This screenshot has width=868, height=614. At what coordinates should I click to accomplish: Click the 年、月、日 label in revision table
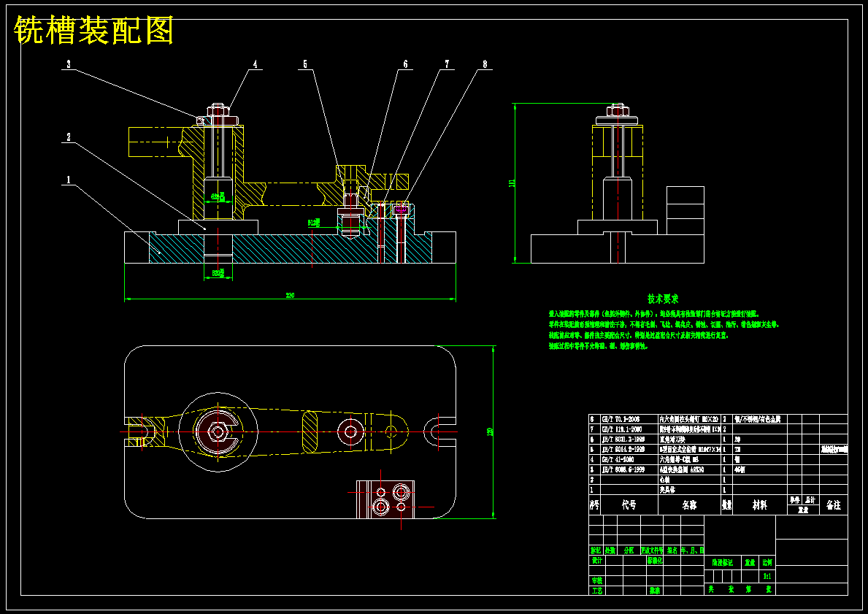point(692,550)
